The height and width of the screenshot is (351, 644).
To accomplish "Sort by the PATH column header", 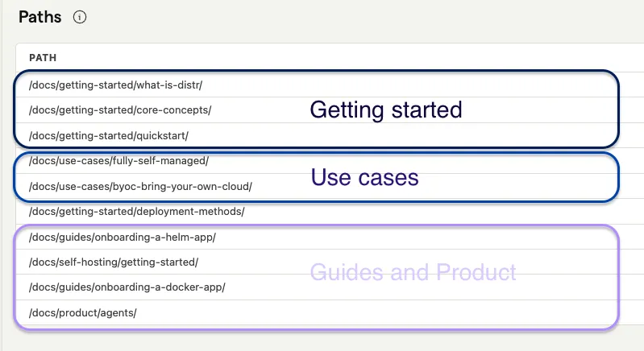I will [42, 58].
